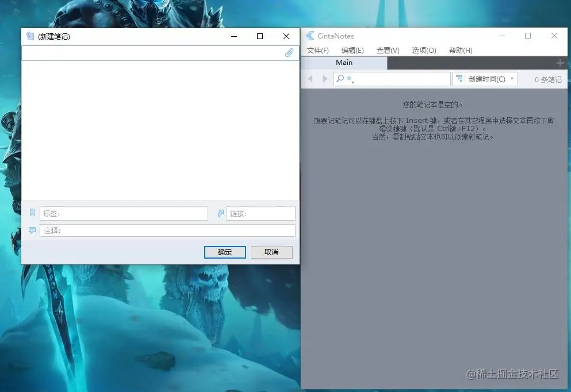Click the 链接 link input field
This screenshot has width=571, height=392.
260,213
